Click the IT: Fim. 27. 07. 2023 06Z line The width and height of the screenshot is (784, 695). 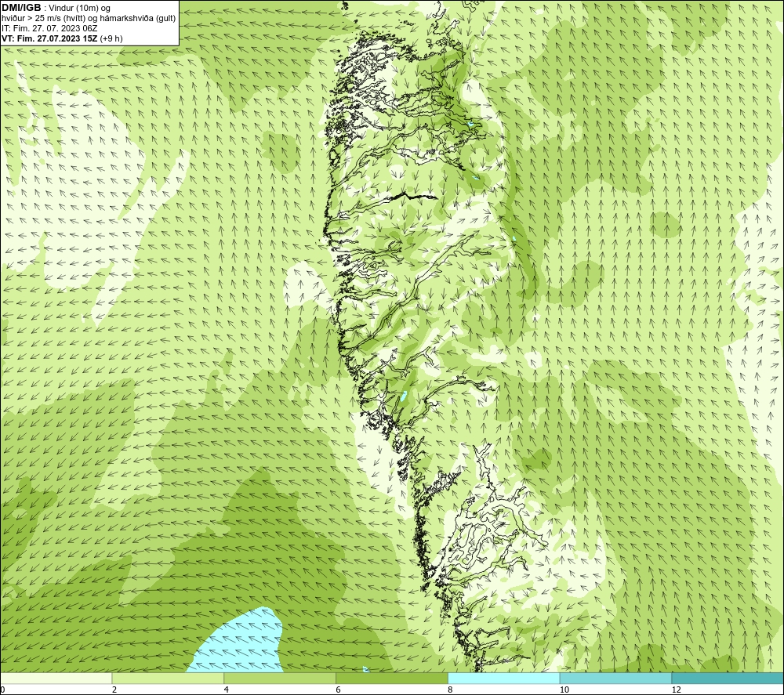pyautogui.click(x=49, y=28)
